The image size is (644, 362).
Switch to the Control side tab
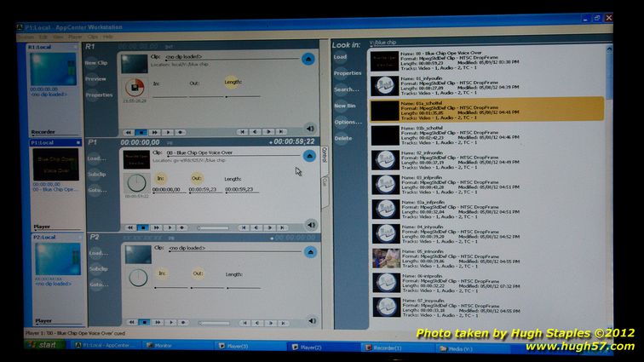325,154
